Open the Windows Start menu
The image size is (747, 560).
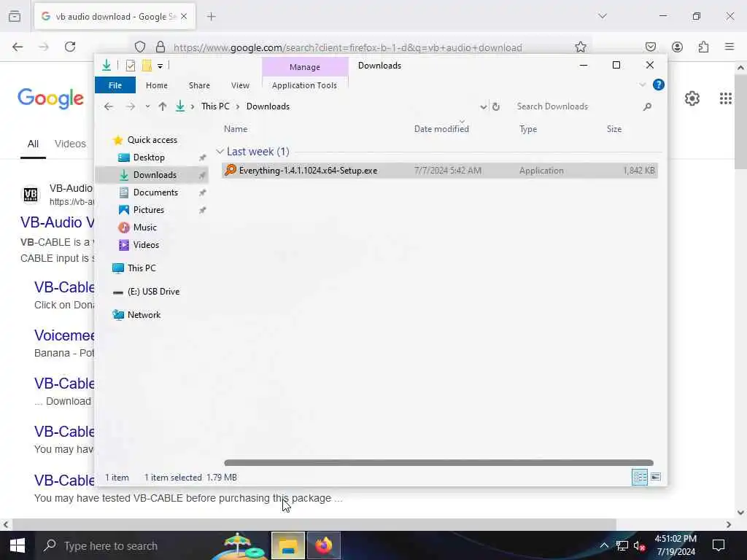pos(18,545)
